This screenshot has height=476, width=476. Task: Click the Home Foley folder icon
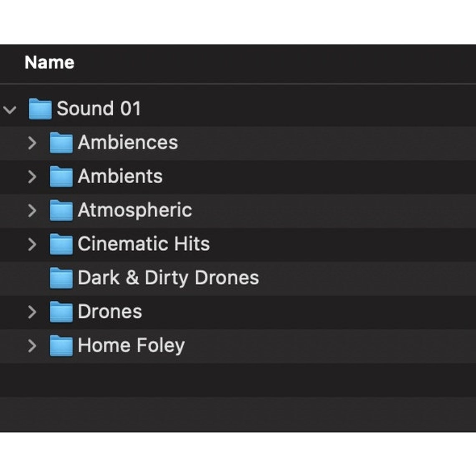pyautogui.click(x=62, y=345)
